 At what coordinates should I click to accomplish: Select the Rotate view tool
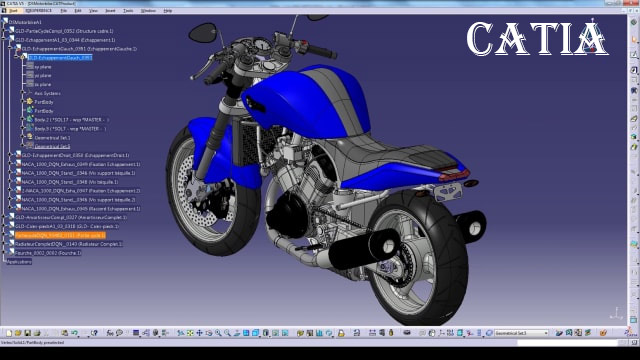point(209,333)
